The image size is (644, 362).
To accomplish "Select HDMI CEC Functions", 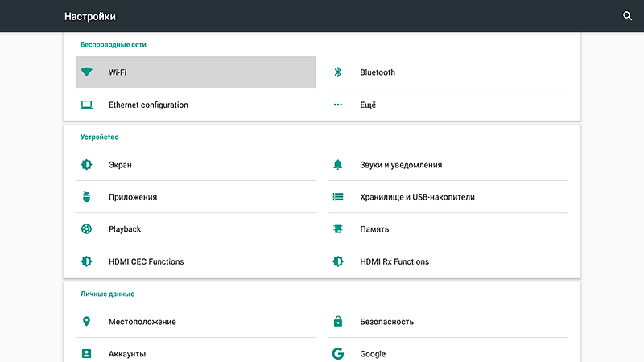I will [x=146, y=261].
